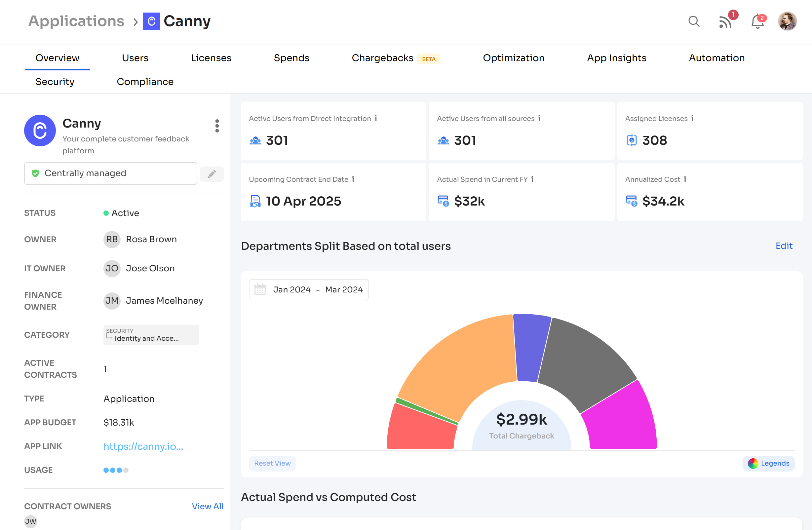Image resolution: width=812 pixels, height=530 pixels.
Task: Click the contract icon beside 10 Apr 2025
Action: tap(255, 201)
